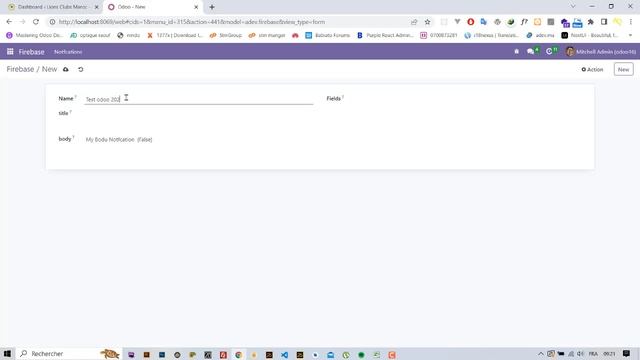Screen dimensions: 640x360
Task: Open the blue printer extension icon
Action: 577,22
